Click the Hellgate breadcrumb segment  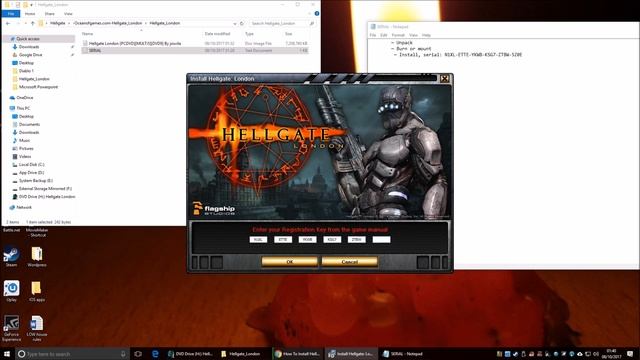(58, 23)
